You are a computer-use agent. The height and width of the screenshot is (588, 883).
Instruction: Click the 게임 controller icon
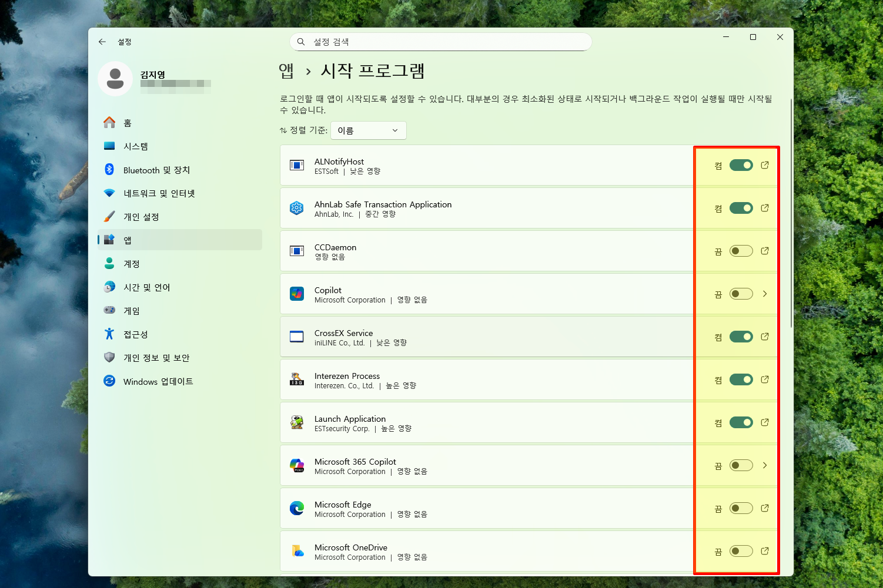pyautogui.click(x=109, y=310)
